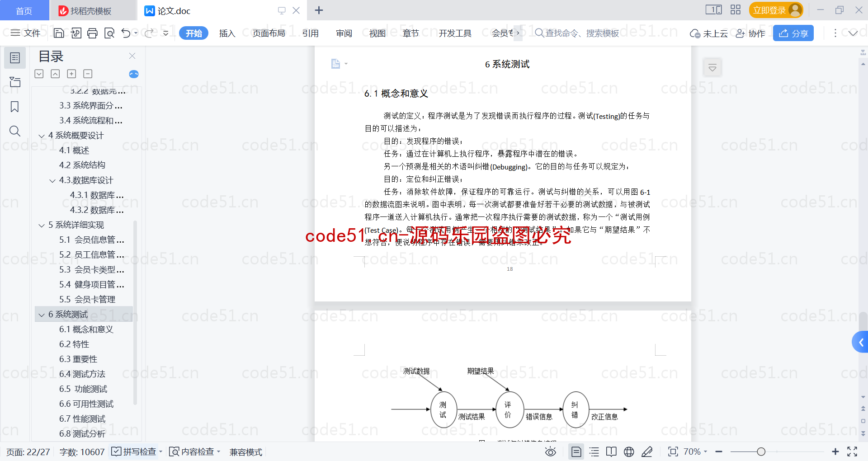The image size is (868, 461).
Task: Click 立即登录 login button
Action: point(776,10)
